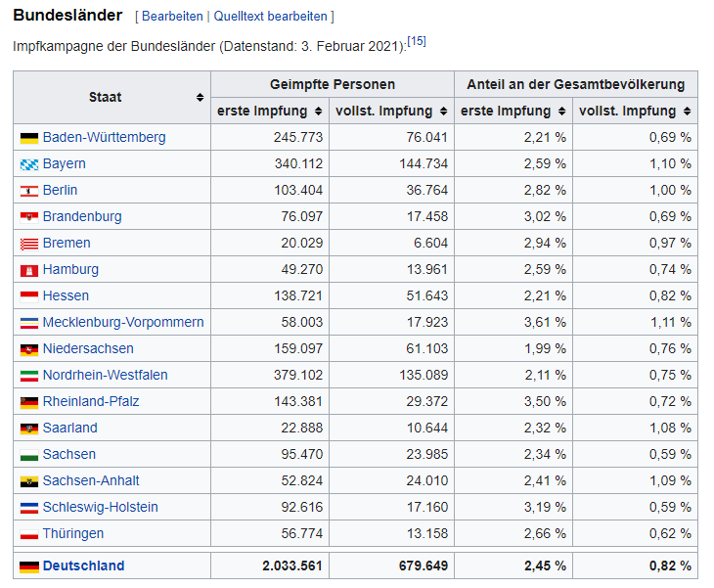Open the Mecklenburg-Vorpommern article link

click(x=123, y=322)
